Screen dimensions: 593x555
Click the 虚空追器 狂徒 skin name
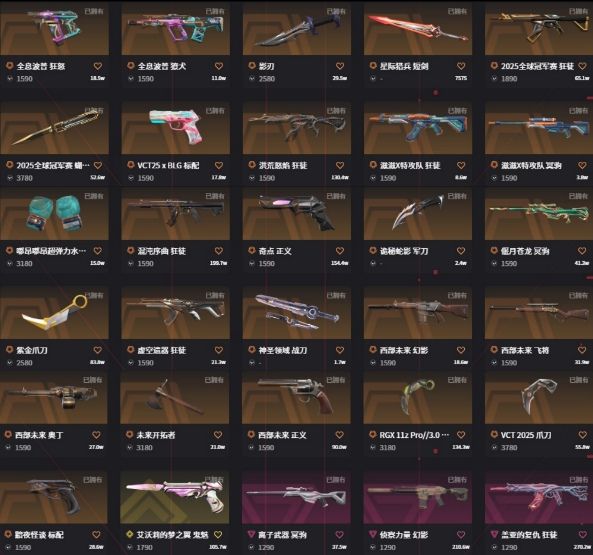coord(162,350)
